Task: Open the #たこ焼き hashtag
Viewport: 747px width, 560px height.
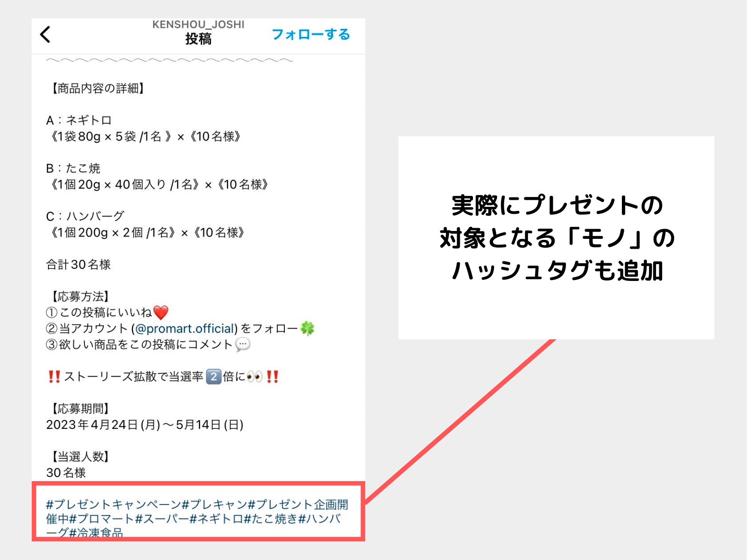Action: 270,519
